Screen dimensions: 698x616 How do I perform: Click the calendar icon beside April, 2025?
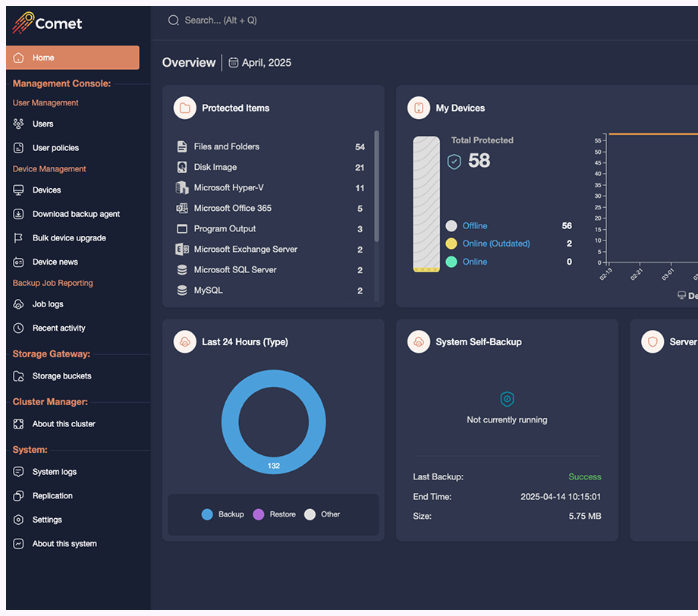(x=233, y=62)
